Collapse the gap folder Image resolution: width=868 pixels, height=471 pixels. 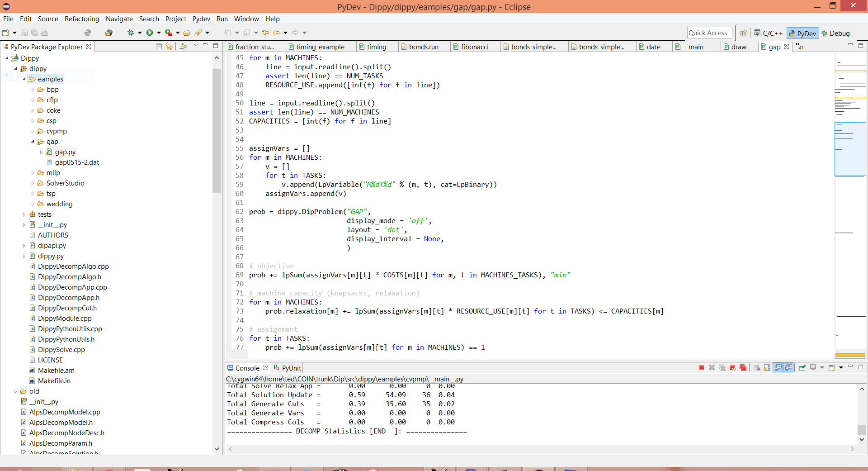pyautogui.click(x=33, y=142)
